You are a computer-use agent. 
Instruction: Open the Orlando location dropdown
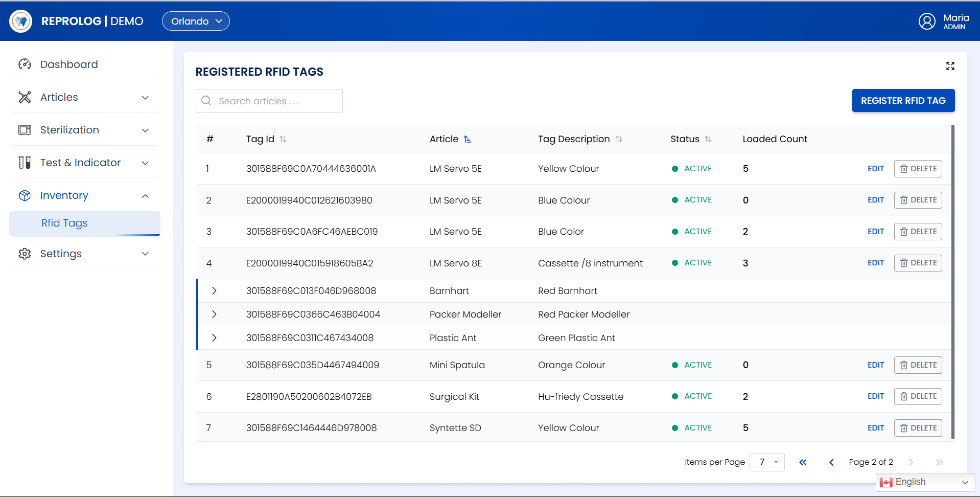[196, 21]
